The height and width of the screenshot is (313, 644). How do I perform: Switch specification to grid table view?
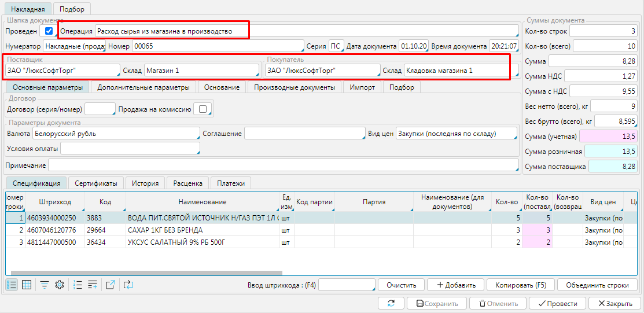click(27, 285)
